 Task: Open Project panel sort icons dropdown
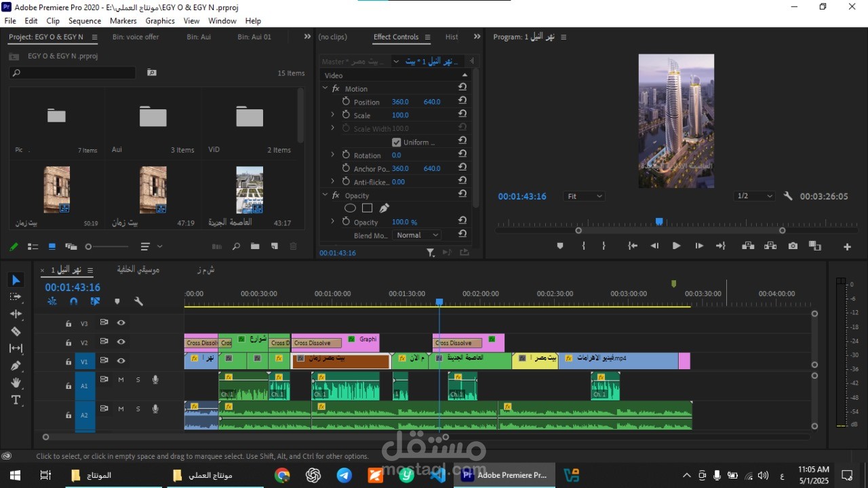coord(151,246)
